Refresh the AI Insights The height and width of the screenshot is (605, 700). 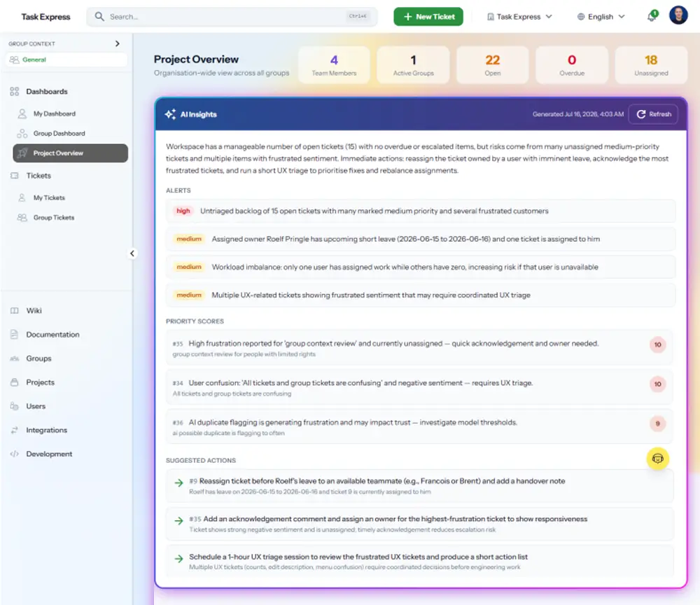[654, 114]
